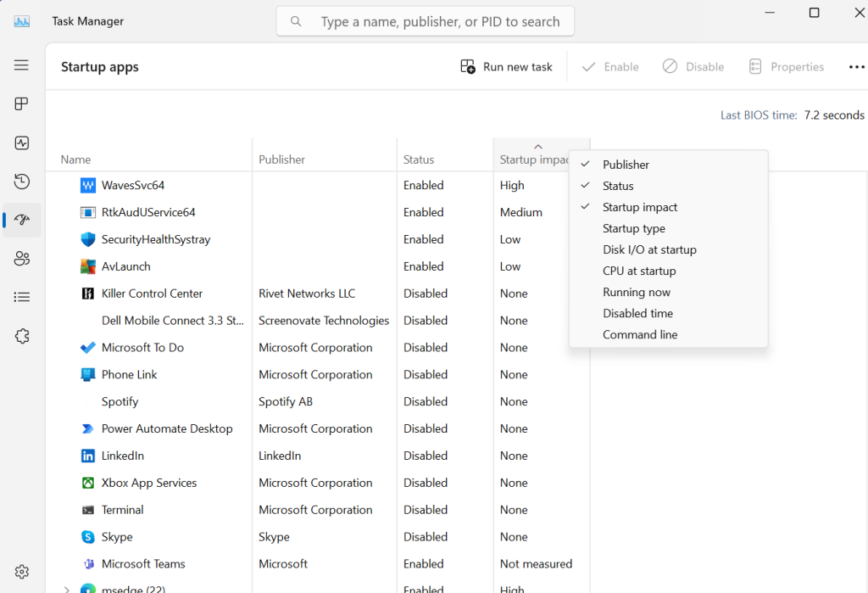Click the WavesSvc64 app icon
The width and height of the screenshot is (868, 593).
[x=88, y=185]
